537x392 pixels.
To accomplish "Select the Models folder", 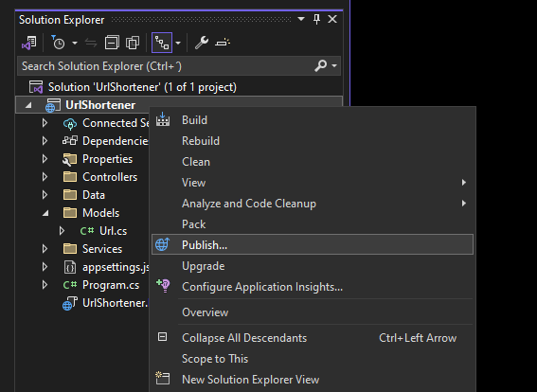I will click(100, 213).
